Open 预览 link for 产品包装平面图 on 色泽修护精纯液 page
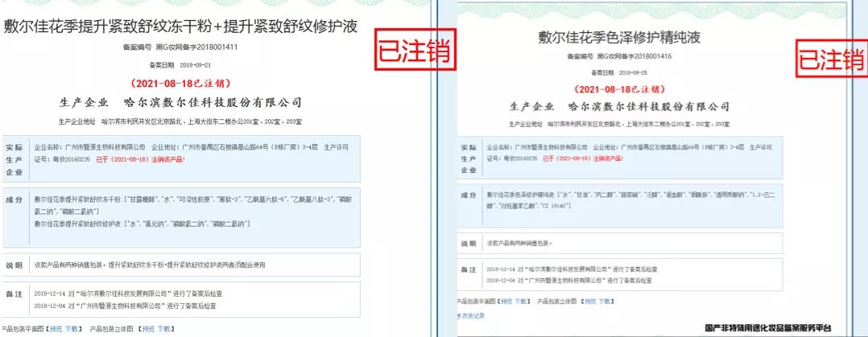Viewport: 868px width, 337px height. click(x=506, y=302)
